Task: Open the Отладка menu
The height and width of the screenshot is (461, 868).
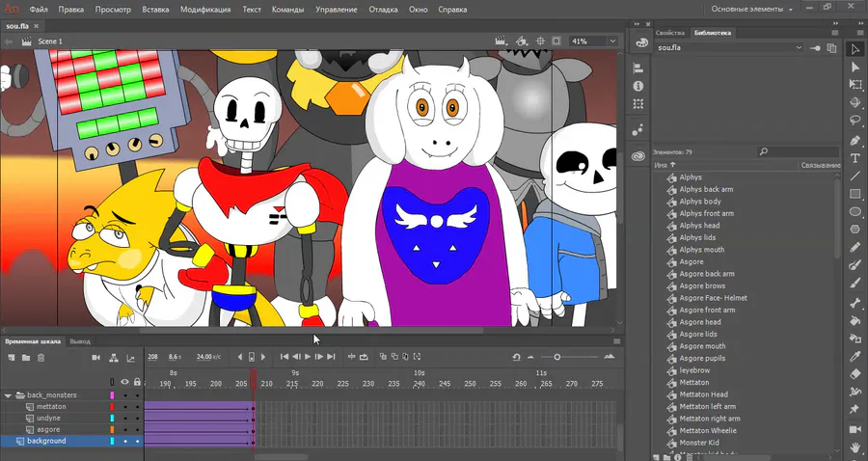Action: 383,10
